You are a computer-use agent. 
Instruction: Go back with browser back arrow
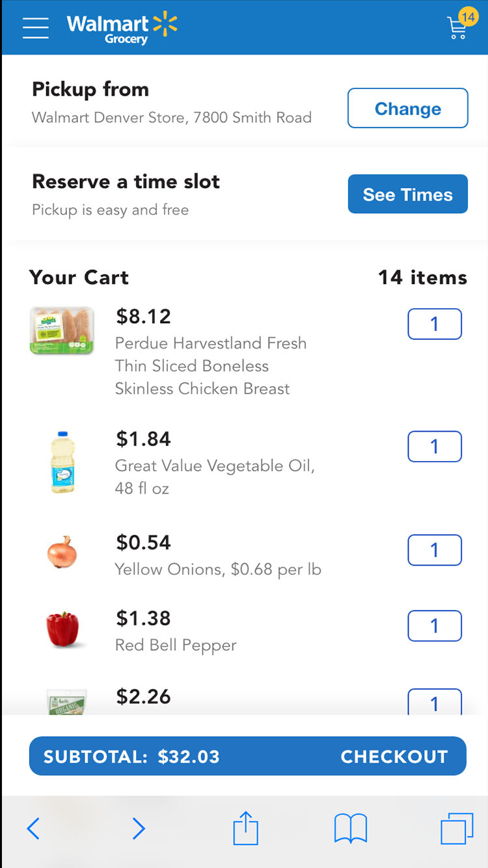point(34,828)
